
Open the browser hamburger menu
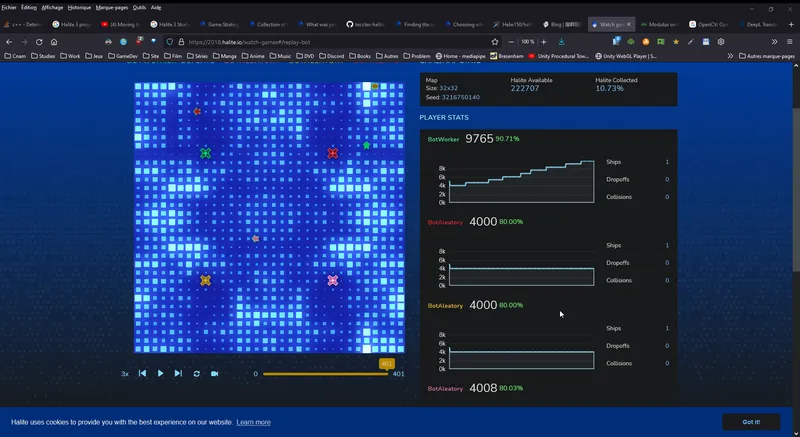point(790,42)
